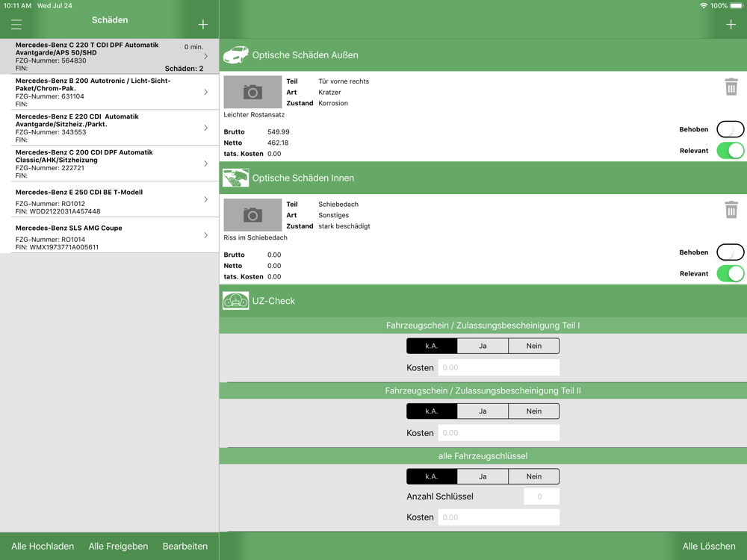The height and width of the screenshot is (560, 747).
Task: Open the Optische Schäden Außen car icon
Action: click(x=236, y=55)
